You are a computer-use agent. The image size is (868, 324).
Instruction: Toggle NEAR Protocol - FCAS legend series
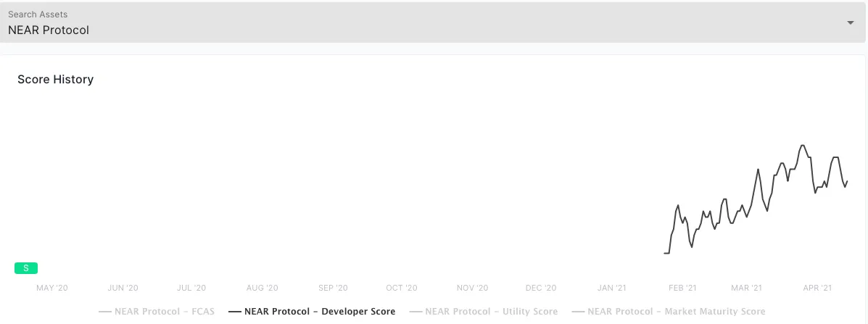157,311
